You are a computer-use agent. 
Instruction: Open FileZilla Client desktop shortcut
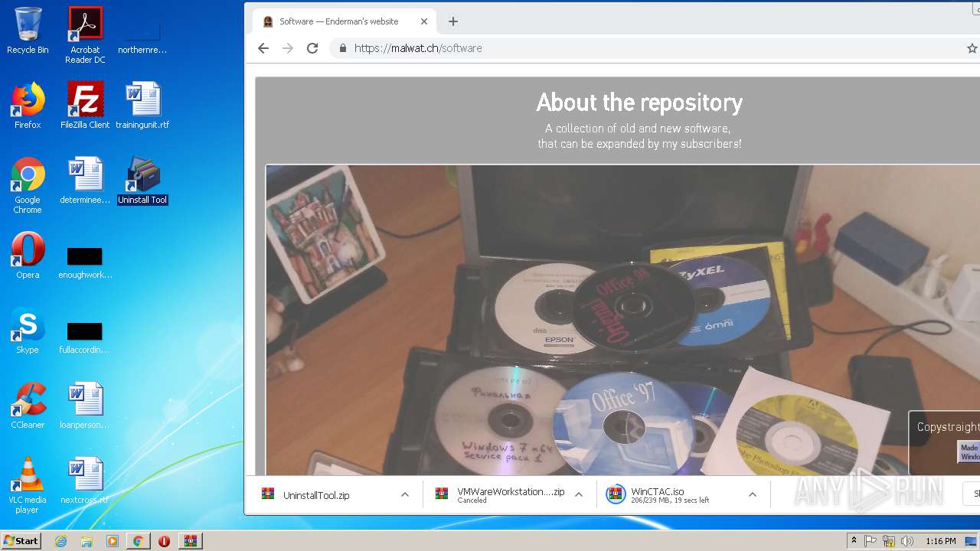click(85, 106)
